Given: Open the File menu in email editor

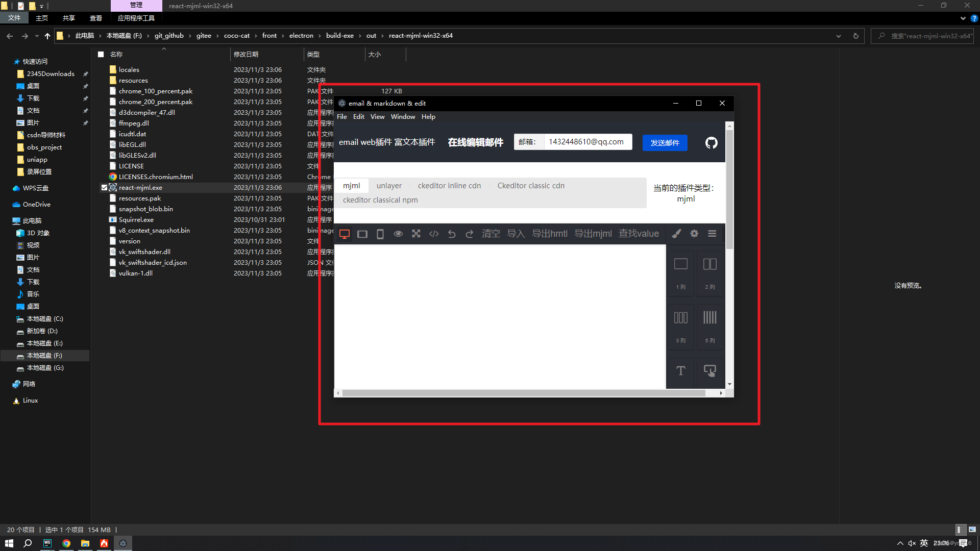Looking at the screenshot, I should (x=342, y=117).
